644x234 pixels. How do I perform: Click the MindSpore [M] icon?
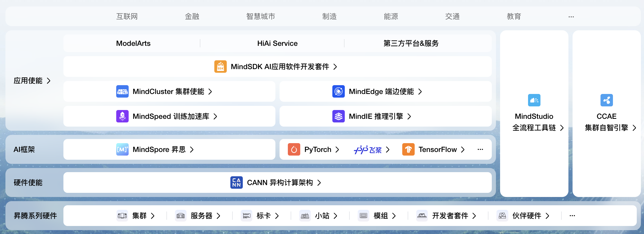[x=122, y=149]
